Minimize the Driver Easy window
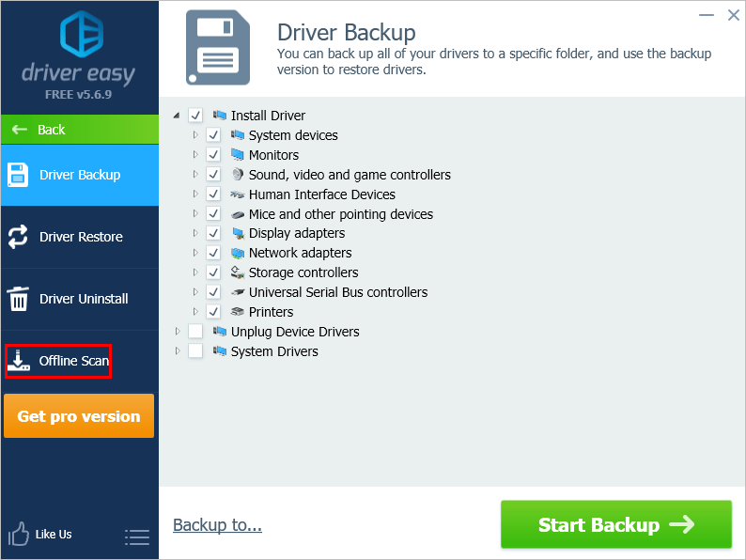This screenshot has width=746, height=560. tap(706, 15)
